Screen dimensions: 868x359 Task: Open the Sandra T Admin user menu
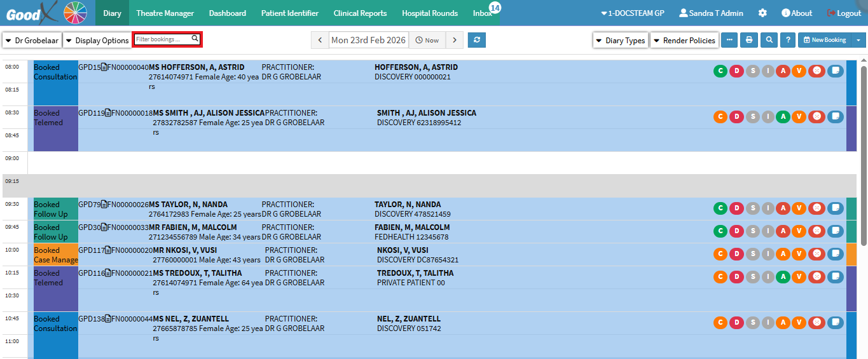tap(711, 13)
